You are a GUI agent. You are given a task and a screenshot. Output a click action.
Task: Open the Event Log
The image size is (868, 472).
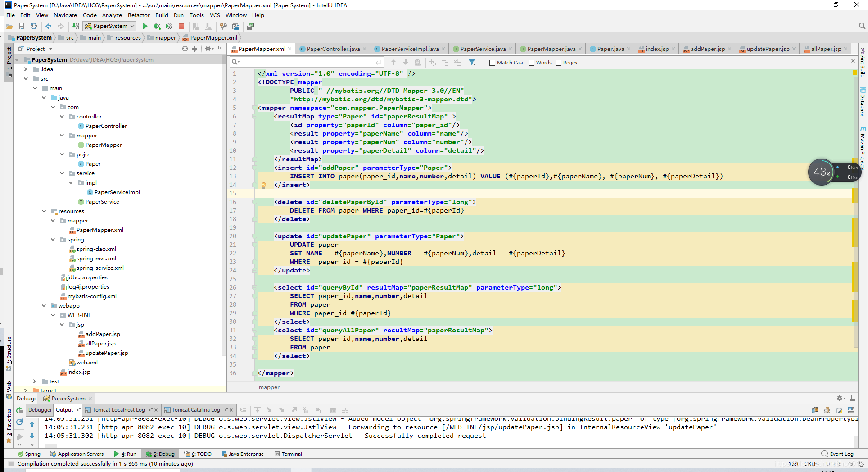tap(837, 454)
